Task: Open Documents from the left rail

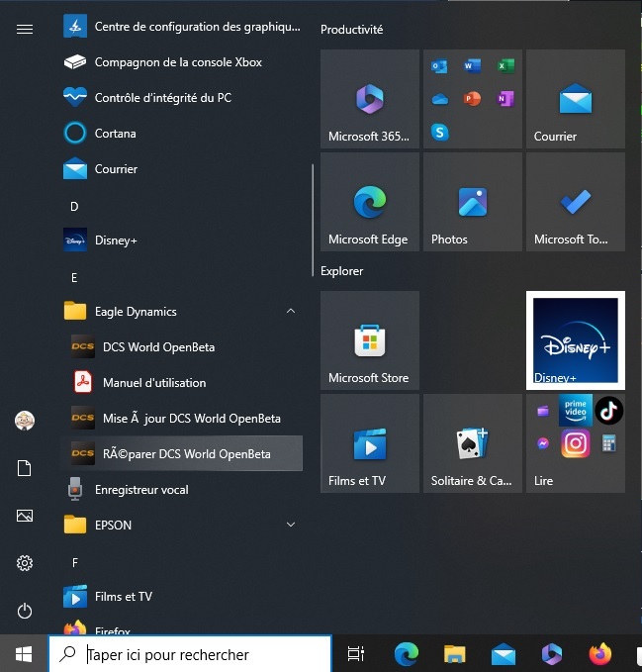Action: point(25,468)
